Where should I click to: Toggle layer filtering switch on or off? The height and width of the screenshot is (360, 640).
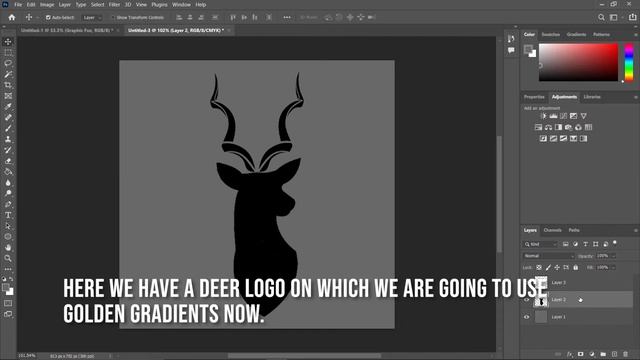615,244
